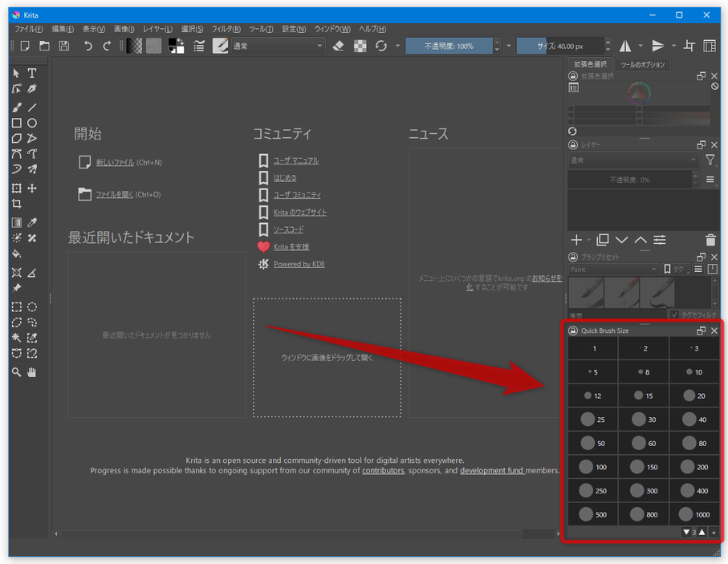Switch to ツールのオプション tab

click(643, 64)
